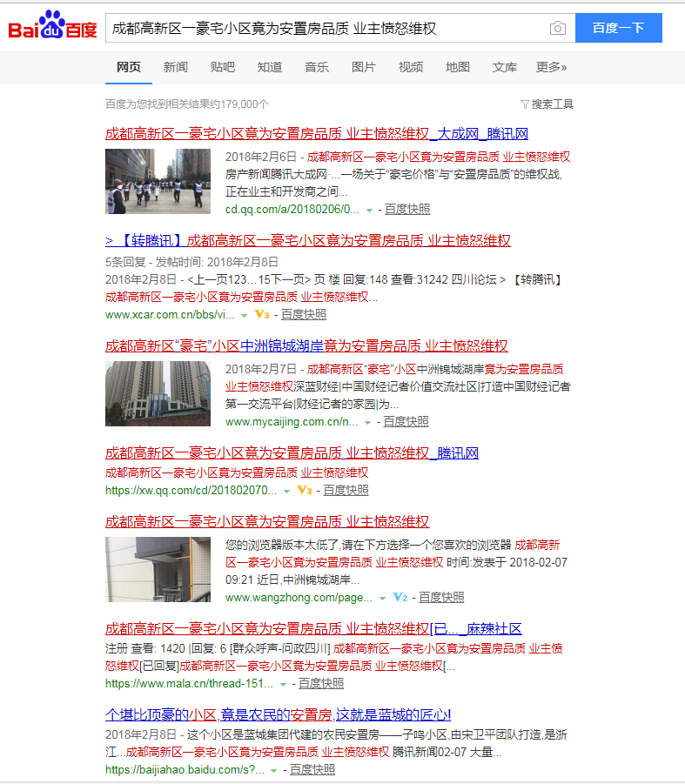Click V3 badge on xw.qq.com result
The image size is (685, 784).
pos(305,490)
